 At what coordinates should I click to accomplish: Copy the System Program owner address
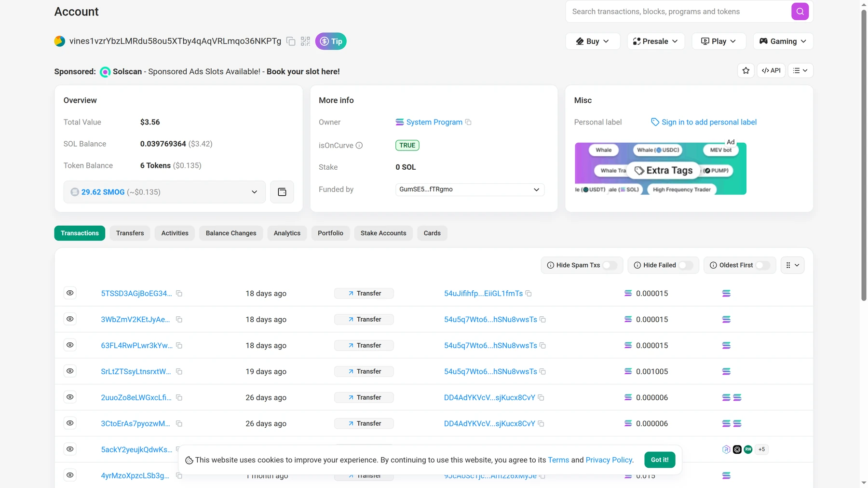click(x=468, y=122)
